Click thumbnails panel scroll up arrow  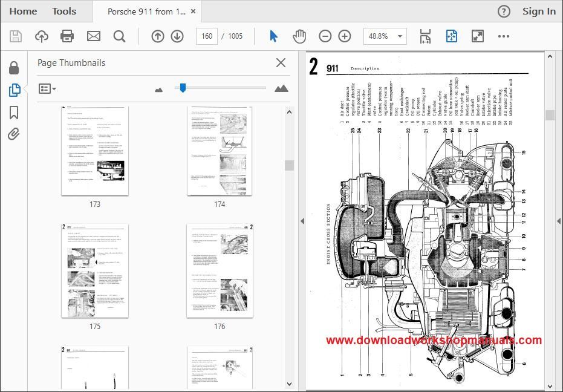290,112
